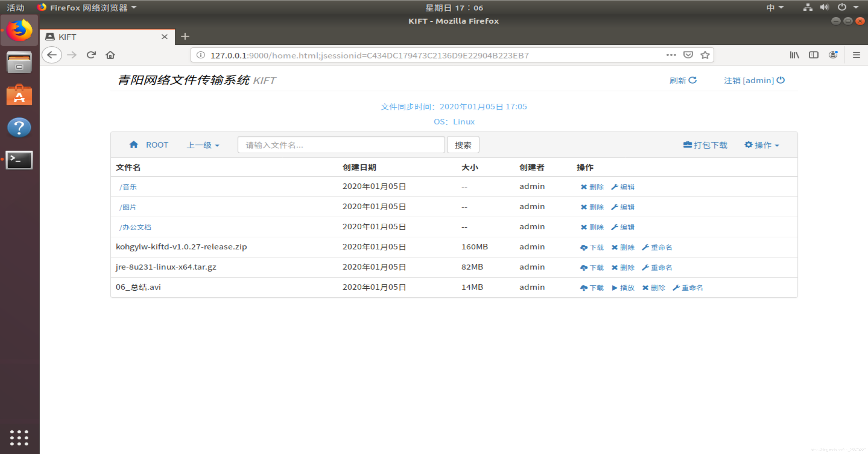Screen dimensions: 868x454
Task: Click the 刷新 refresh icon
Action: (x=693, y=80)
